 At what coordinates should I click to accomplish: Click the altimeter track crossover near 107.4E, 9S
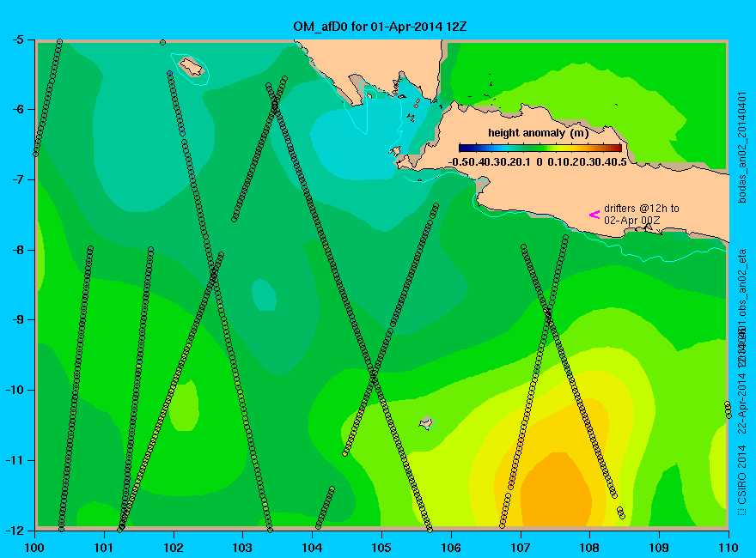[x=548, y=316]
